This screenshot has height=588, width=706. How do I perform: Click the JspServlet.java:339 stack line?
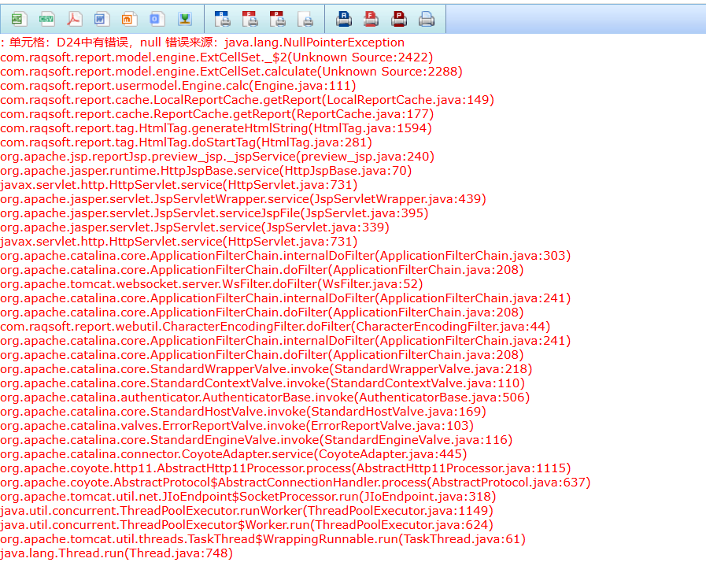(x=195, y=227)
